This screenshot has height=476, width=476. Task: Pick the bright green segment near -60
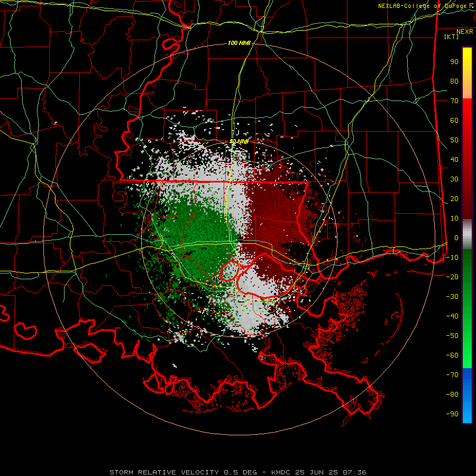tap(467, 356)
